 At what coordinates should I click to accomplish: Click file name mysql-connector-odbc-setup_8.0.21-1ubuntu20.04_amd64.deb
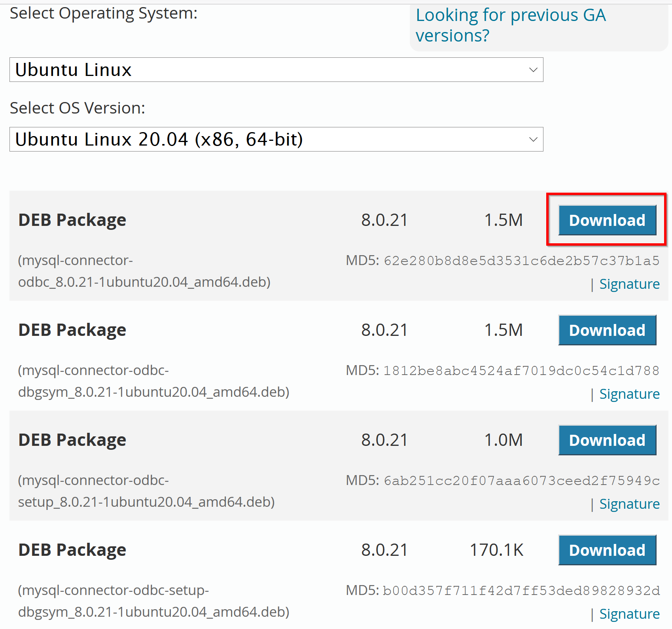click(x=146, y=491)
